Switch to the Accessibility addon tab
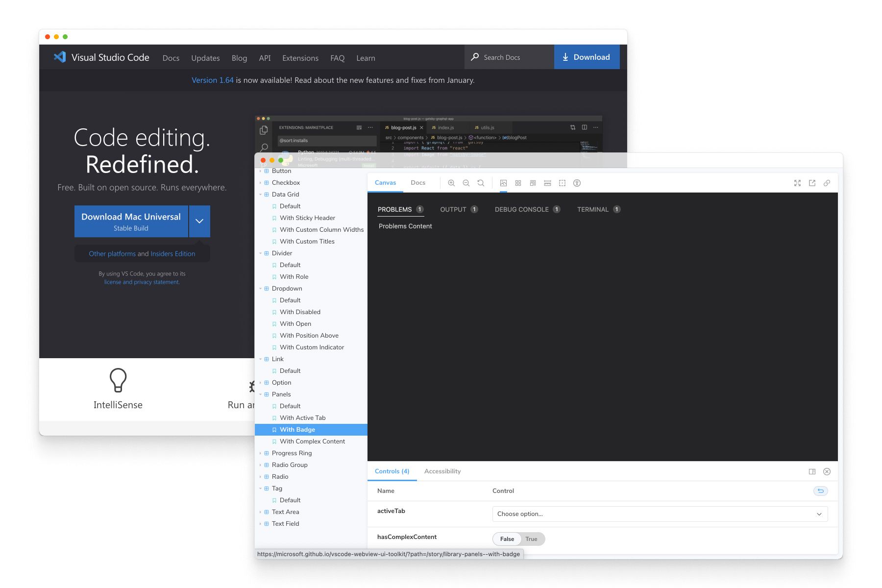 pyautogui.click(x=442, y=471)
